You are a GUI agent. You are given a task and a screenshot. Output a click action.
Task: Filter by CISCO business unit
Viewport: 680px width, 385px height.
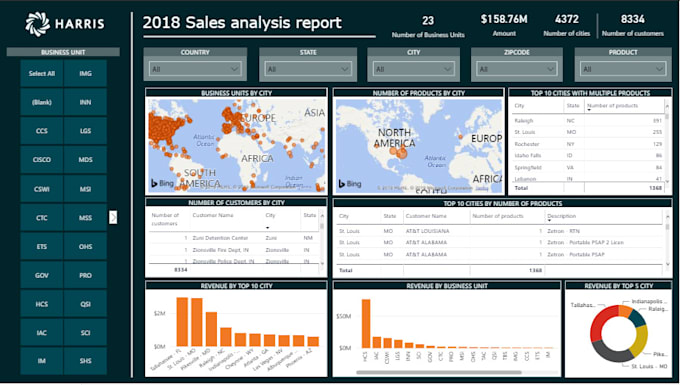(x=42, y=160)
